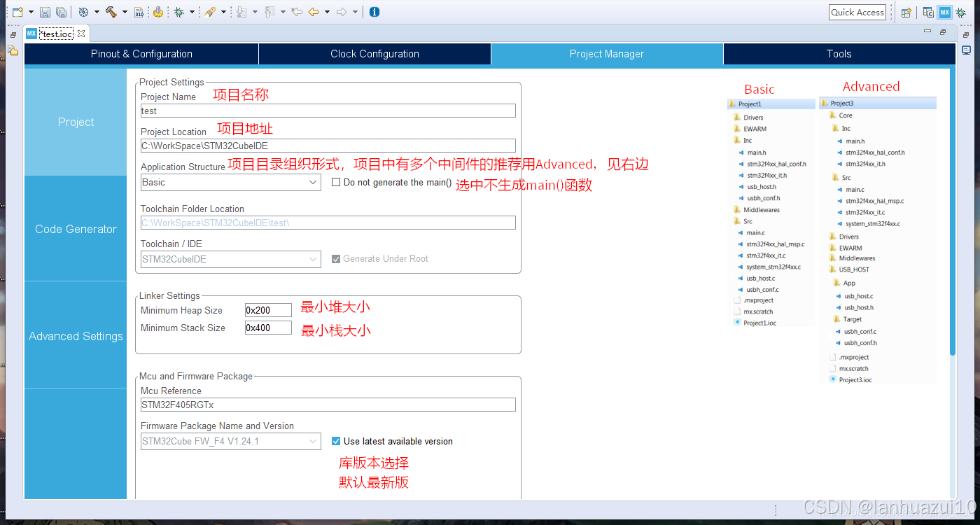Click the Project Settings group label

[171, 82]
